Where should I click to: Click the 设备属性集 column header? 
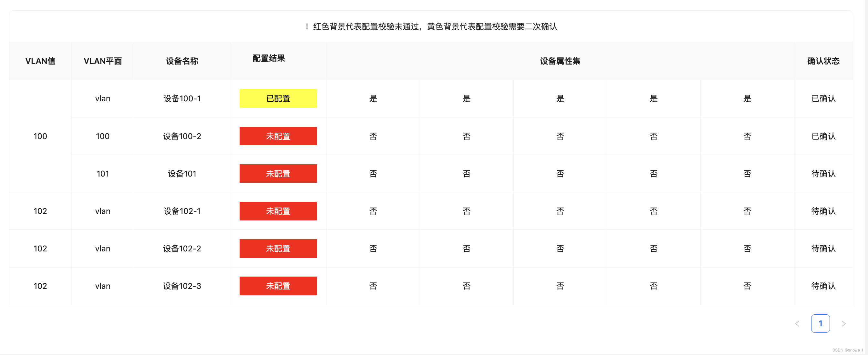point(560,61)
